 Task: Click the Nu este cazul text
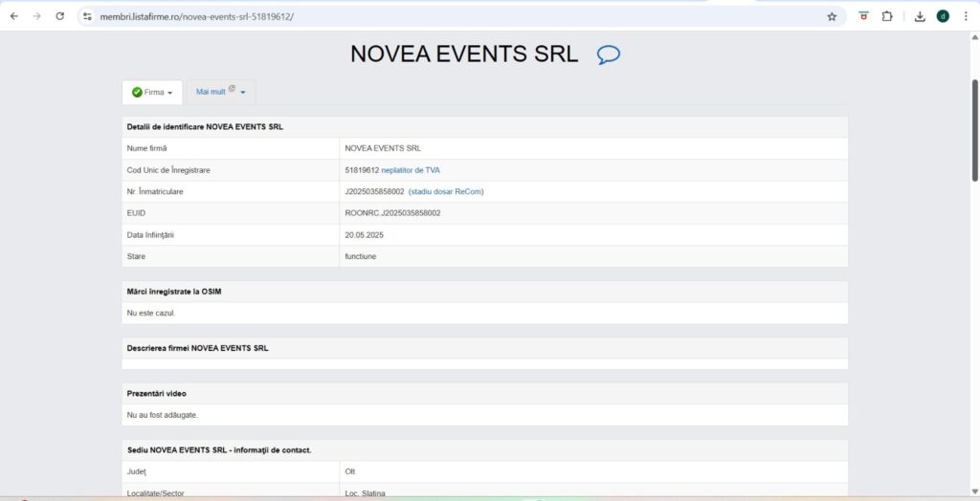(151, 313)
